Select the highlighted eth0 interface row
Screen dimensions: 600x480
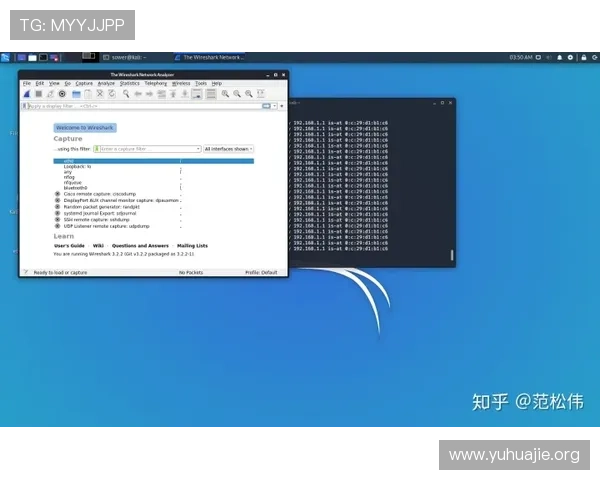click(153, 161)
